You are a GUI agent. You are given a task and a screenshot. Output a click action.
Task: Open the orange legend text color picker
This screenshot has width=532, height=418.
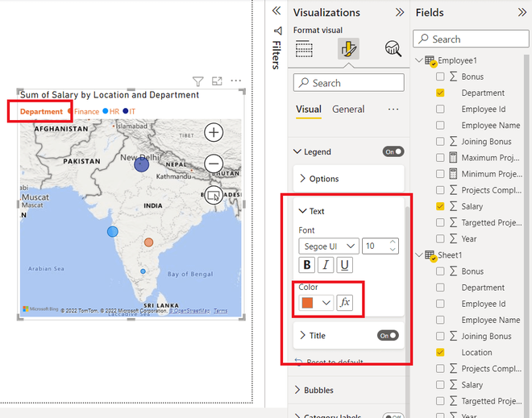pyautogui.click(x=316, y=302)
